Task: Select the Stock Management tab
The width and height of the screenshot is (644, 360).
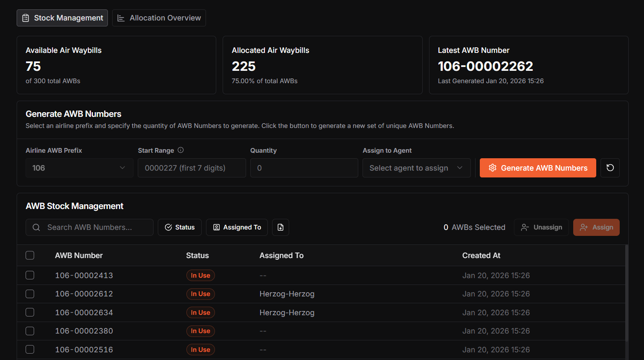Action: point(62,17)
